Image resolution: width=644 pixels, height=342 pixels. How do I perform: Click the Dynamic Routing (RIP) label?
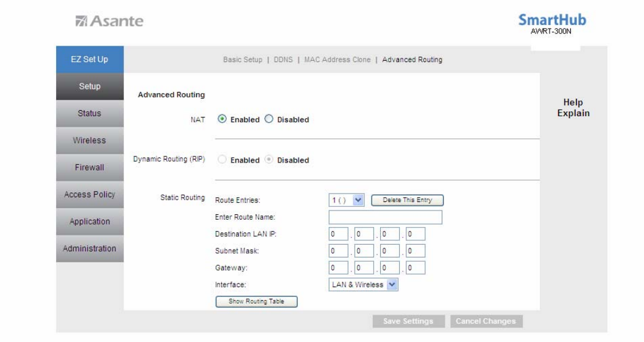click(x=169, y=159)
